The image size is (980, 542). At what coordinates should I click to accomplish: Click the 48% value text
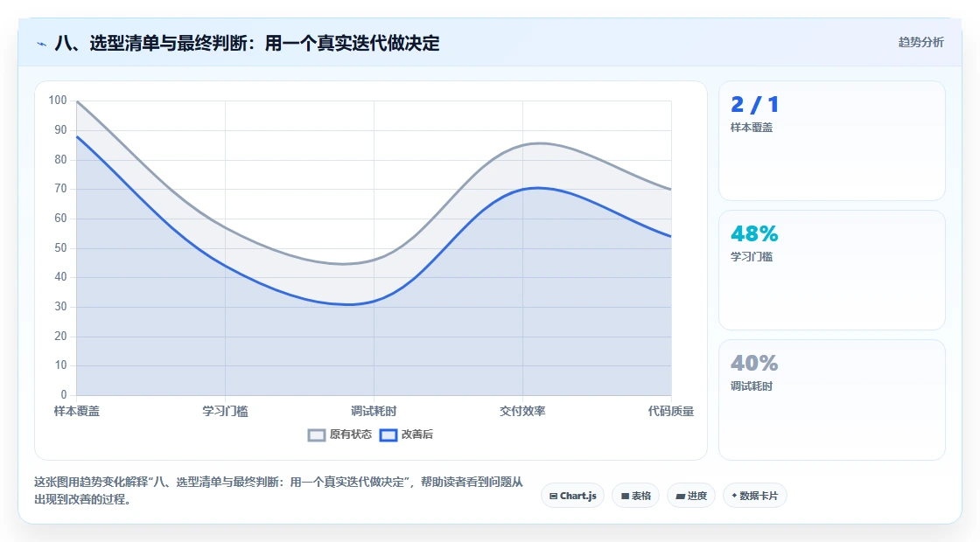pos(754,233)
